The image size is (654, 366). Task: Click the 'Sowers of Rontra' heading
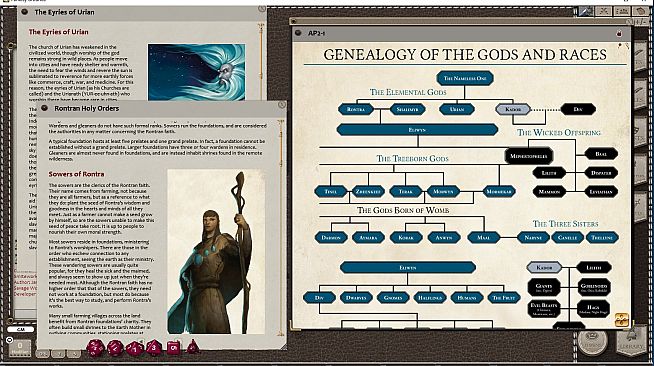(x=76, y=174)
